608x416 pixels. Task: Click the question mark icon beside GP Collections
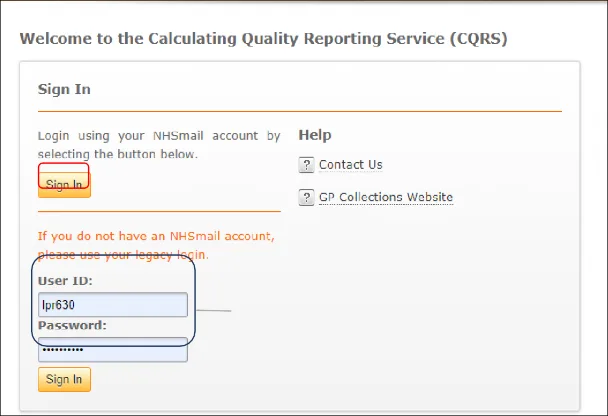tap(306, 197)
